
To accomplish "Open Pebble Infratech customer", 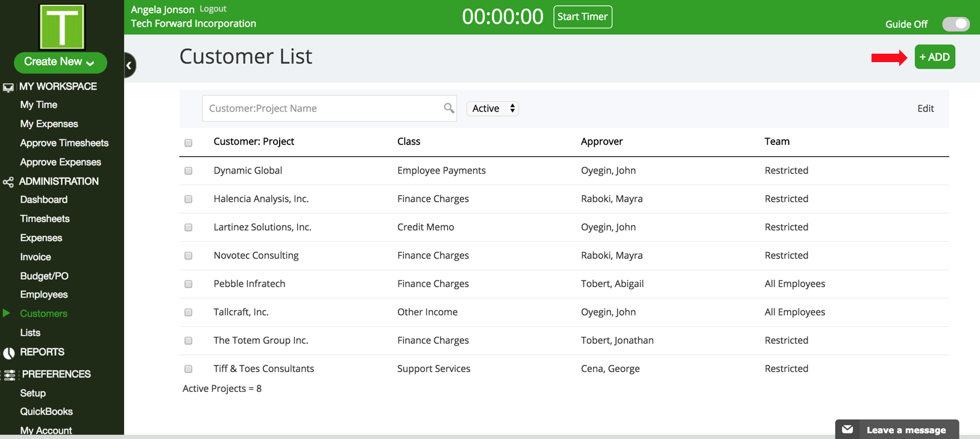I will (250, 284).
